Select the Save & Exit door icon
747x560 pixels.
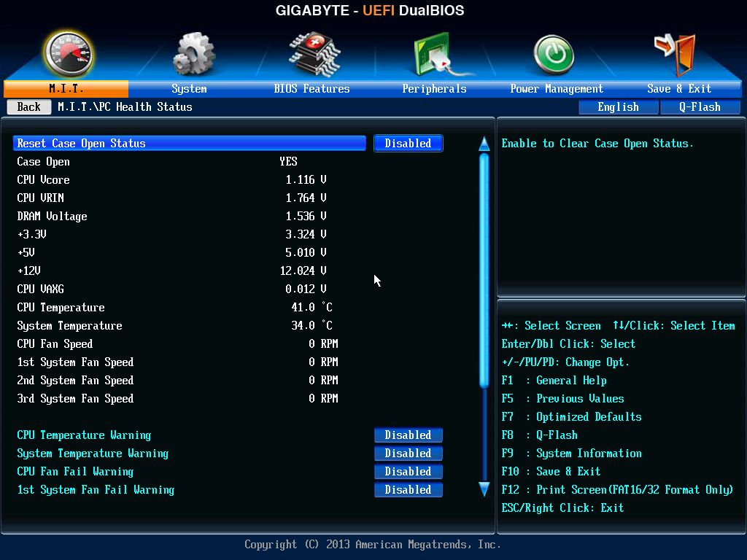tap(676, 54)
